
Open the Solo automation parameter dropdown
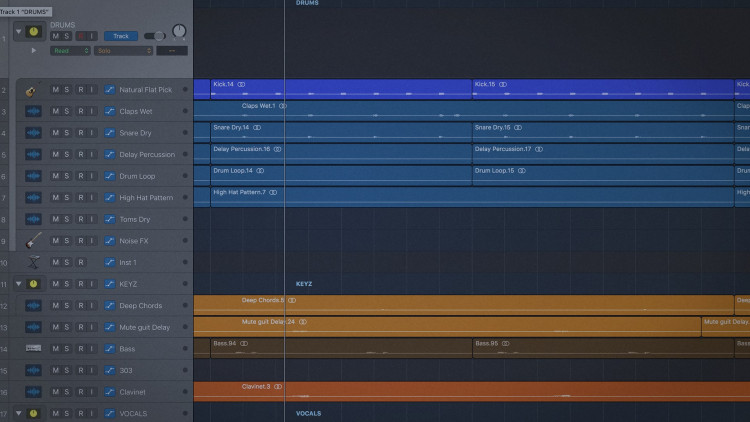point(123,51)
